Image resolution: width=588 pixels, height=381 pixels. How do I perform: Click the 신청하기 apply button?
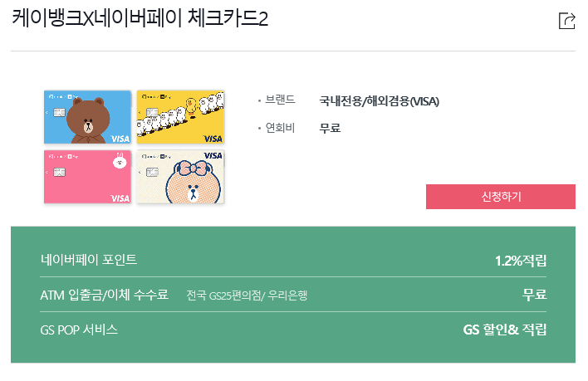(501, 197)
